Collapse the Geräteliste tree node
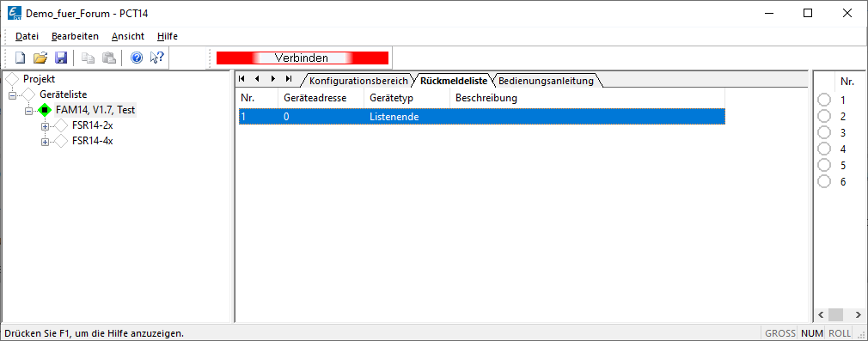The image size is (868, 341). point(13,95)
